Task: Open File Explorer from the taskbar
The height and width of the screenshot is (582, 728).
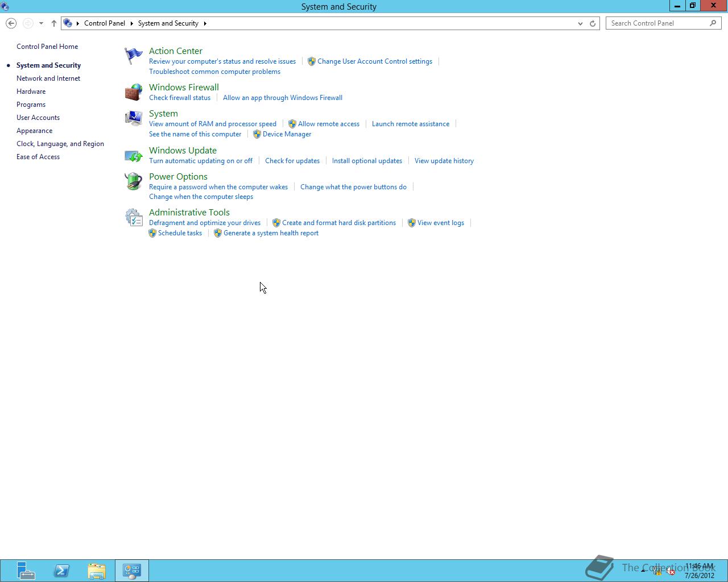Action: pos(97,571)
